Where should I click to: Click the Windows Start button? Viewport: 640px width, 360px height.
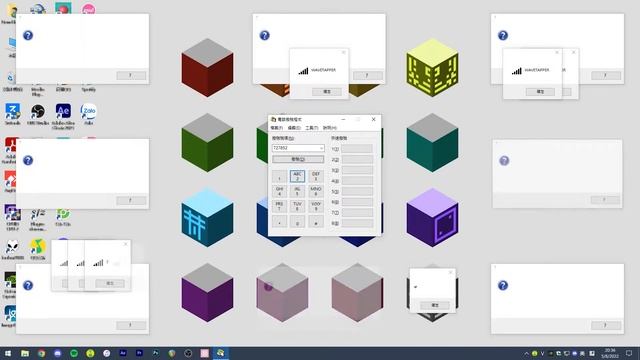tap(8, 353)
